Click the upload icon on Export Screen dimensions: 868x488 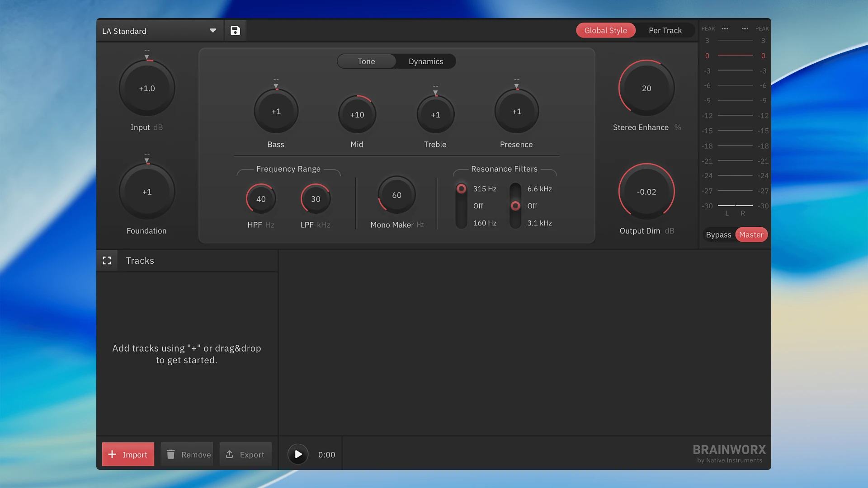coord(230,454)
